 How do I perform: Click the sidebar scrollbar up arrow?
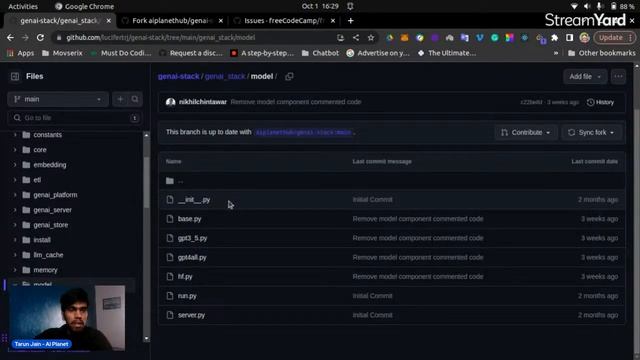(x=146, y=135)
